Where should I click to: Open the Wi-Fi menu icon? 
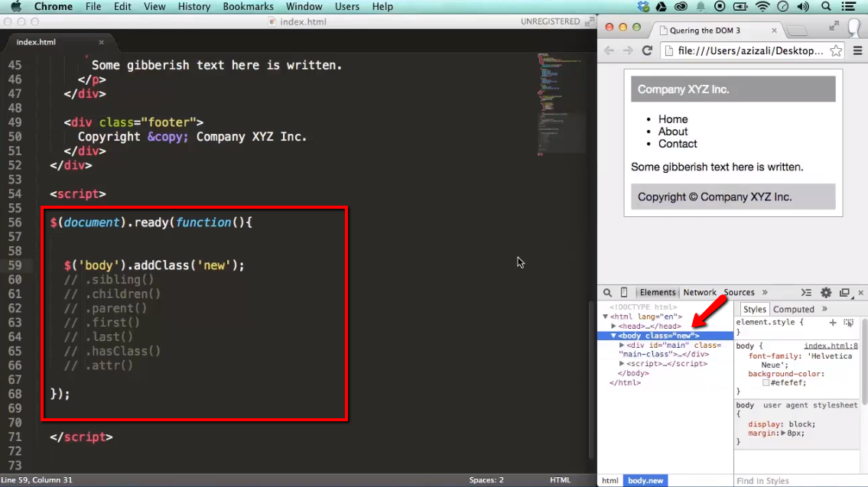click(x=762, y=7)
